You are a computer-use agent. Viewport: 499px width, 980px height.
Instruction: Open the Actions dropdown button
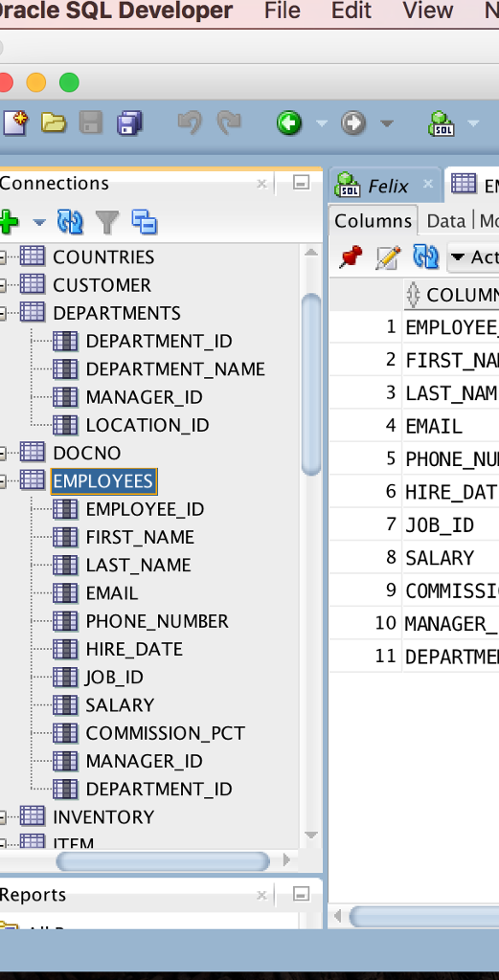473,256
